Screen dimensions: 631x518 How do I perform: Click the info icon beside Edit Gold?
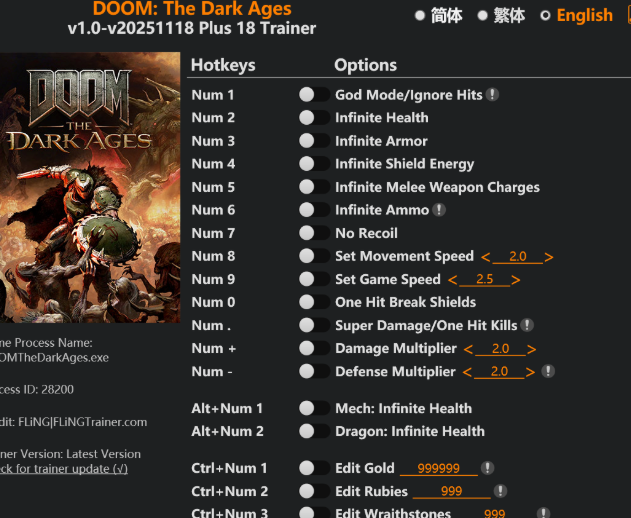point(487,468)
